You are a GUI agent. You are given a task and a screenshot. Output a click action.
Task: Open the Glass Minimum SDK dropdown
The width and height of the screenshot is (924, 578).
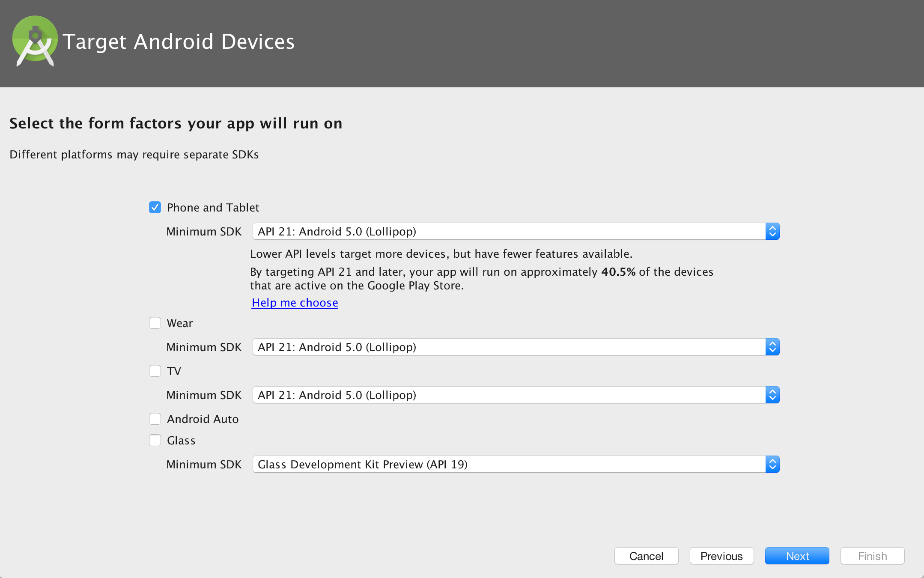(516, 464)
